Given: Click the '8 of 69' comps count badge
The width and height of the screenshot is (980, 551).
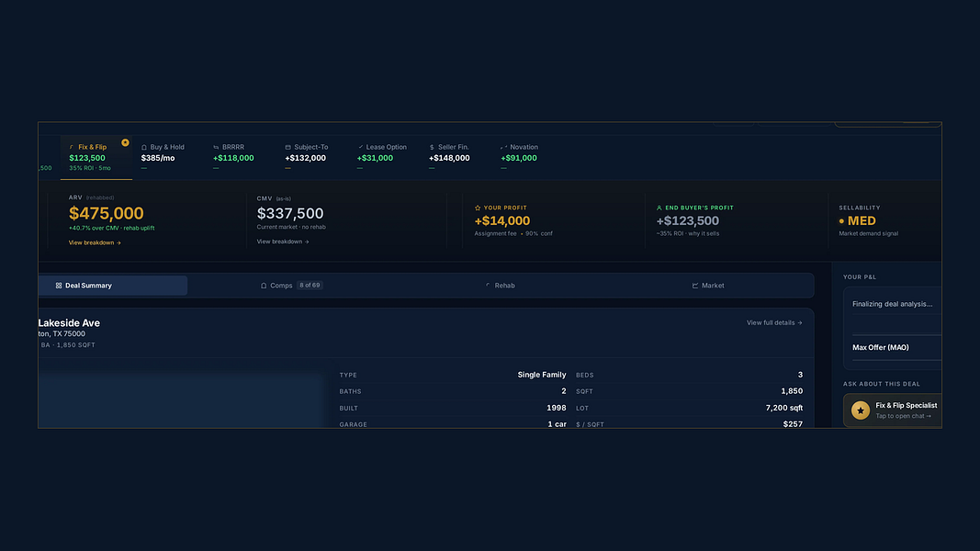Looking at the screenshot, I should click(x=310, y=286).
